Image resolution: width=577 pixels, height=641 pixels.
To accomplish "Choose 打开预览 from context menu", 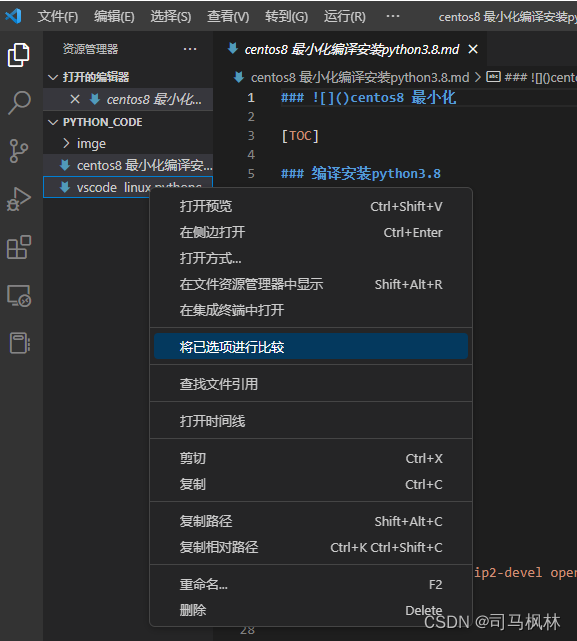I will click(311, 206).
